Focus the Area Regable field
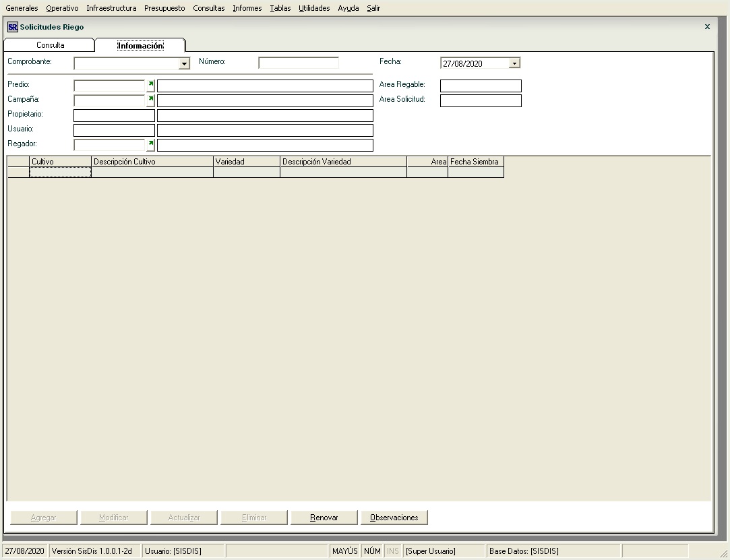Screen dimensions: 730x560 pyautogui.click(x=481, y=86)
